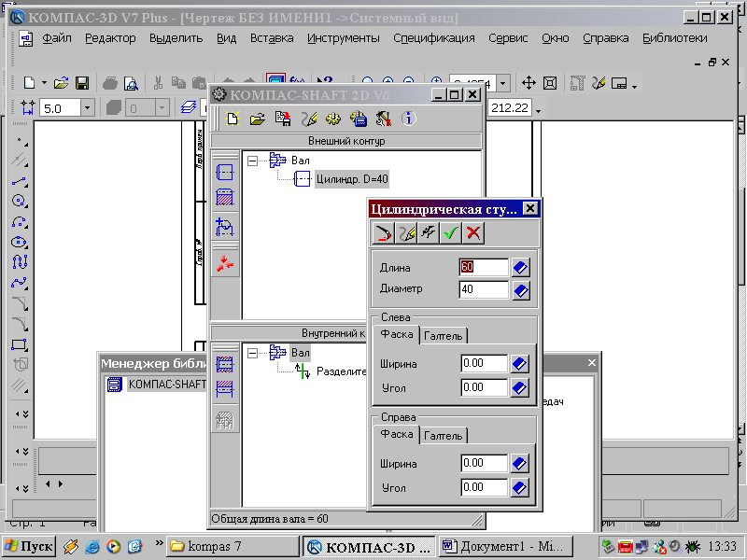Image resolution: width=747 pixels, height=560 pixels.
Task: Open zoom scale dropdown arrow
Action: click(x=503, y=83)
